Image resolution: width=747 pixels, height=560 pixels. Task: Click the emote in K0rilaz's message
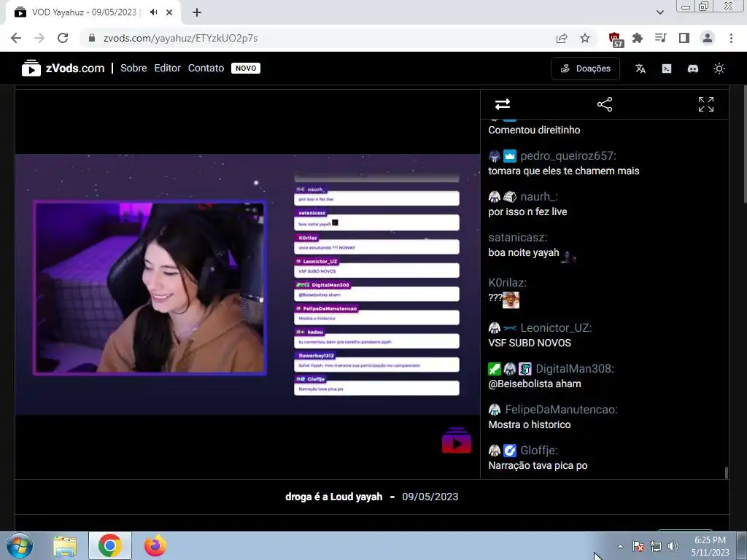coord(511,300)
